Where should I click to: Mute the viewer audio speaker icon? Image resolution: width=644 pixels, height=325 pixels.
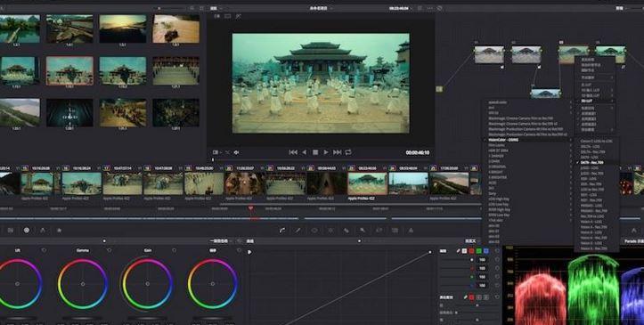[x=237, y=152]
